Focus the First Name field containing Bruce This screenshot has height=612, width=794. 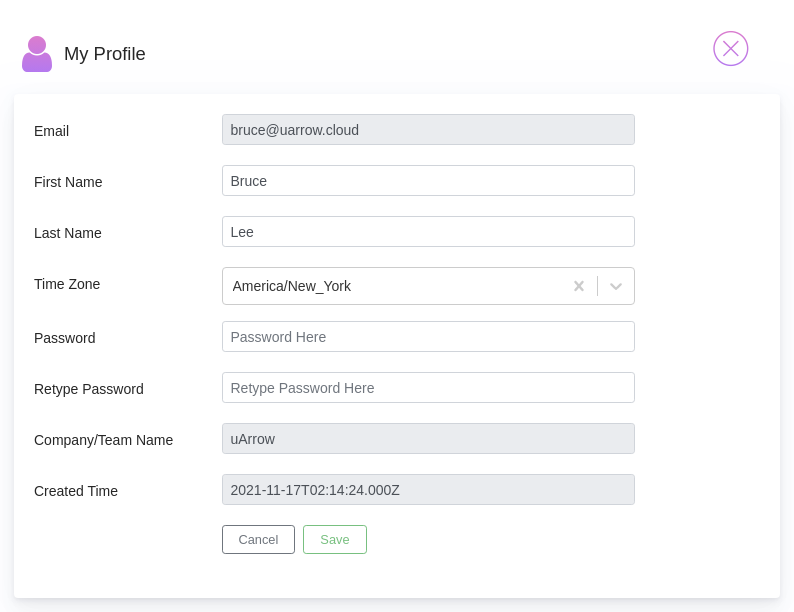tap(428, 181)
